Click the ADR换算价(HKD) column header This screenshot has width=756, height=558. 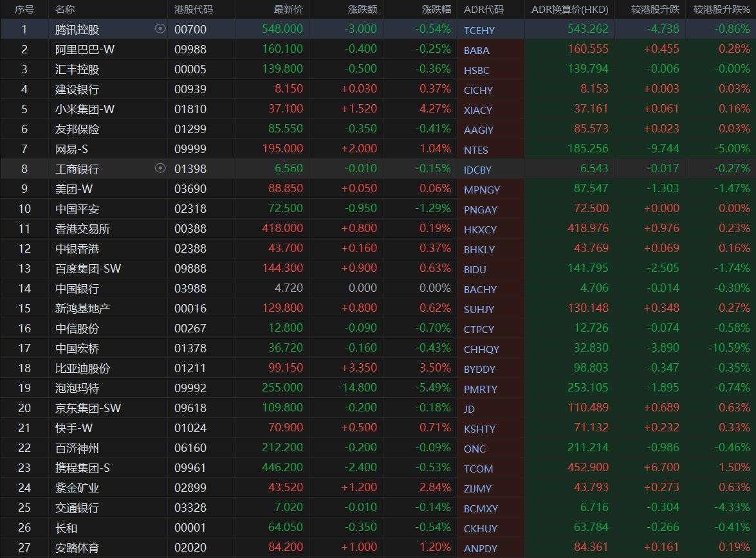point(569,10)
